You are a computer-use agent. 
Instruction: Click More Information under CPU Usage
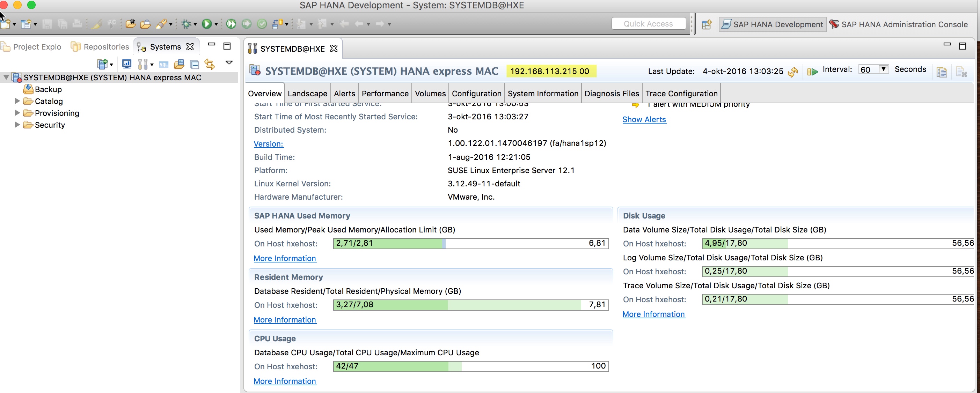click(x=285, y=381)
